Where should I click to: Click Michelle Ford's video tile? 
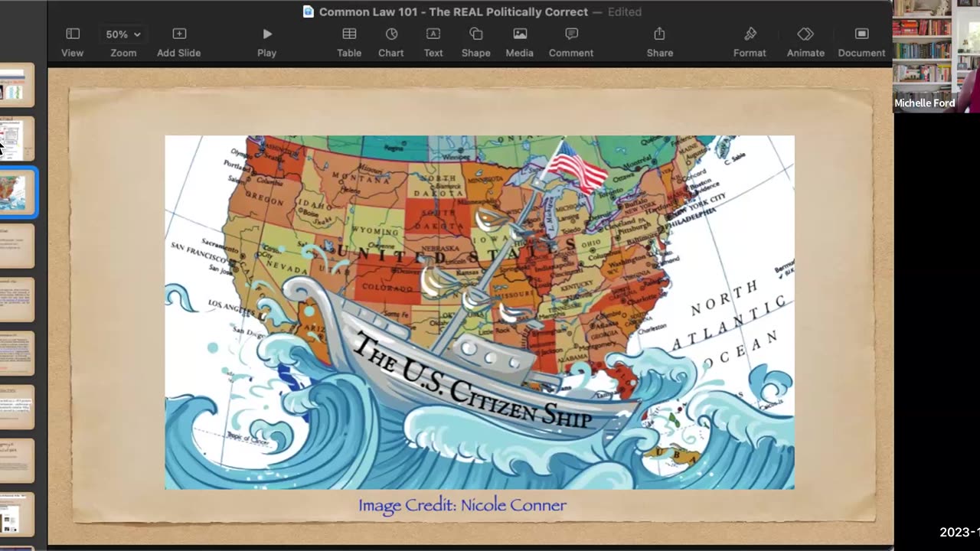click(x=936, y=57)
